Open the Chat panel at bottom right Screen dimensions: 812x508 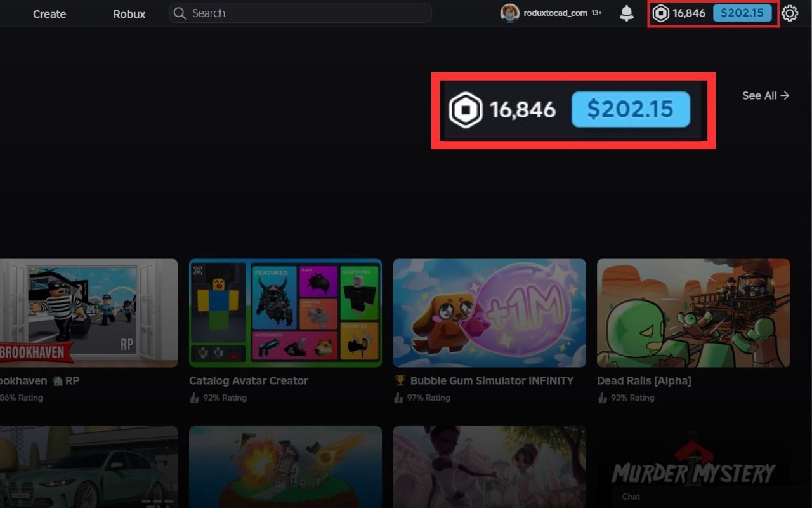[x=631, y=497]
